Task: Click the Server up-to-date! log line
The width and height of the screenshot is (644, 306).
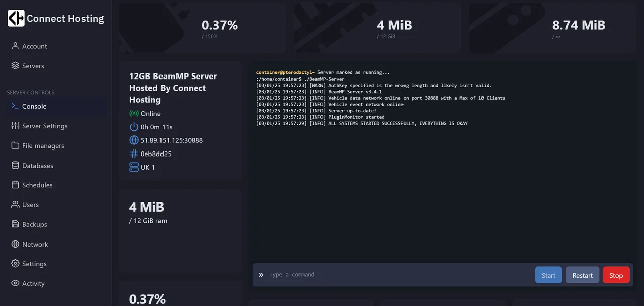Action: tap(316, 111)
